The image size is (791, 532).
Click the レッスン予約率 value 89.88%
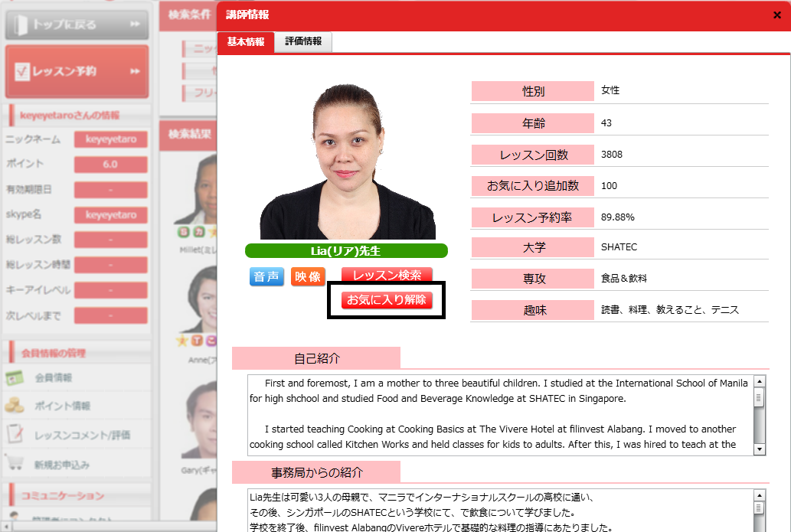(617, 217)
